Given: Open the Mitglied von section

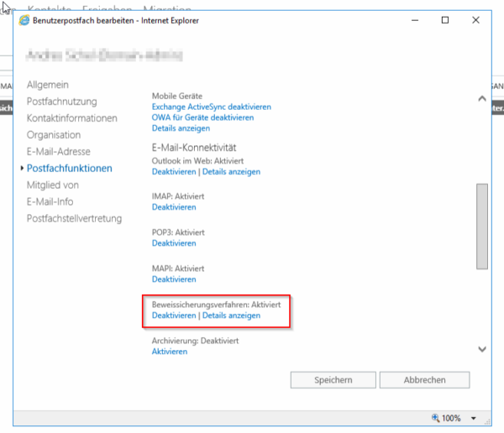Looking at the screenshot, I should (53, 185).
